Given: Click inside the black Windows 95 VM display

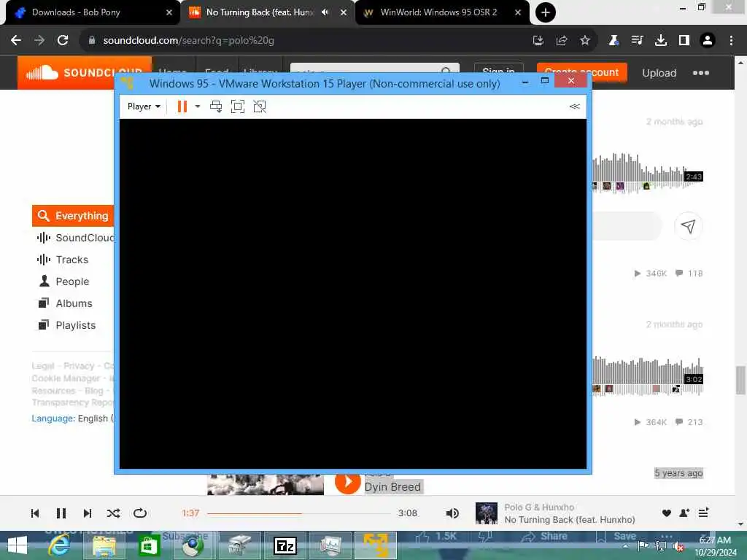Looking at the screenshot, I should [x=352, y=294].
